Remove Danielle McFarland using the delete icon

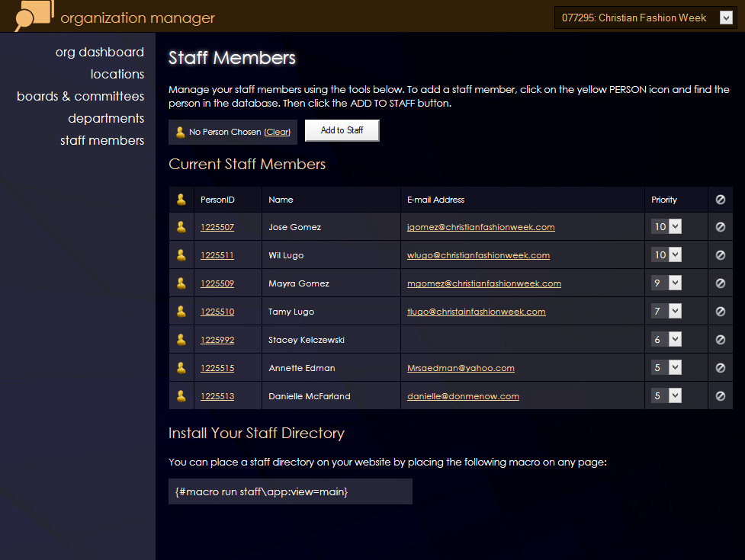[720, 396]
